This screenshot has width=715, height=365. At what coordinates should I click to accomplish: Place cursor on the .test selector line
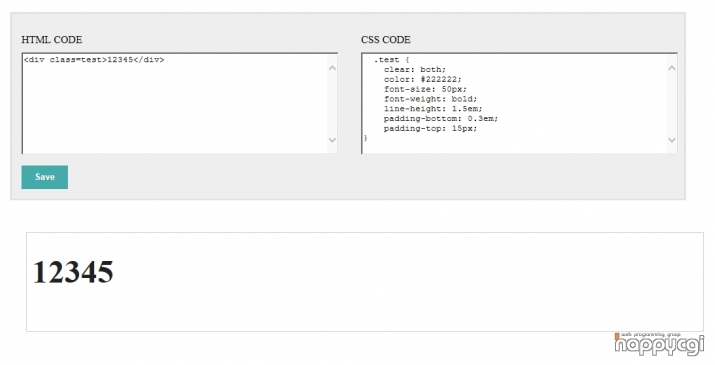tap(391, 60)
